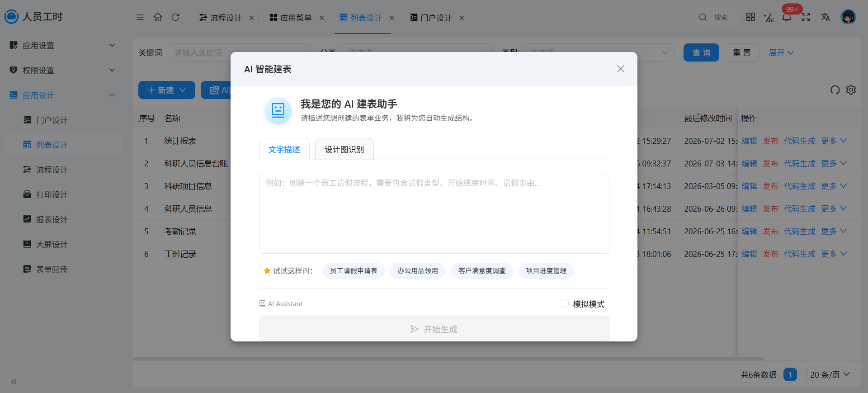Select the 员工请假申请表 suggestion chip
868x393 pixels.
(354, 270)
